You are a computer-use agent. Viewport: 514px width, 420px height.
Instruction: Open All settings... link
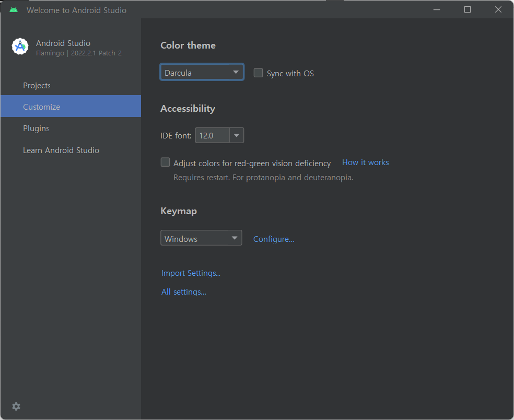coord(183,292)
